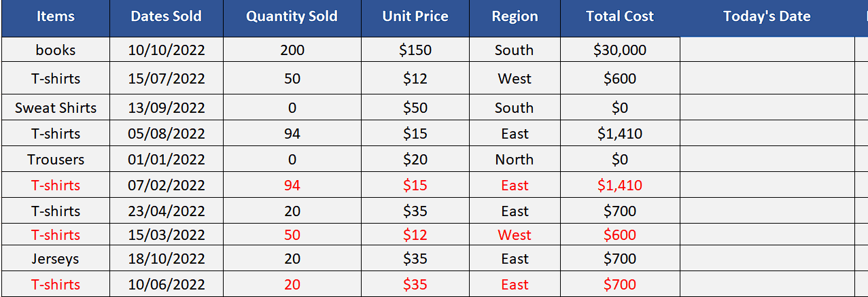
Task: Click the Today's Date header cell
Action: point(767,17)
